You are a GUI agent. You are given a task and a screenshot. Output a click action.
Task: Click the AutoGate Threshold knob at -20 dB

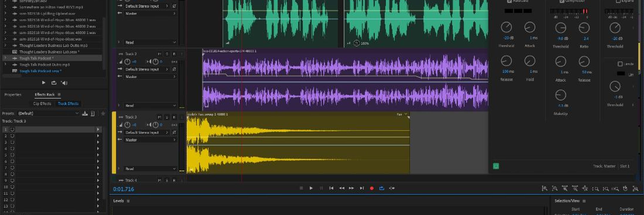pyautogui.click(x=506, y=27)
